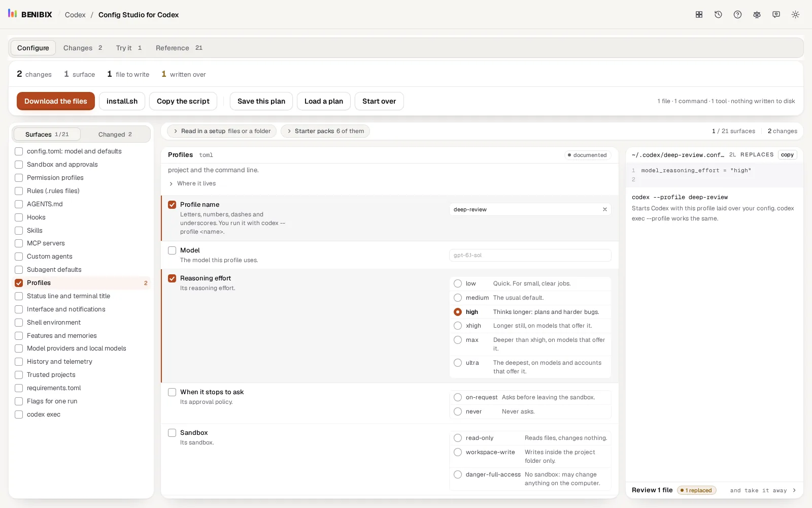The image size is (812, 508).
Task: Expand Read in a setup files or folder
Action: click(x=222, y=131)
